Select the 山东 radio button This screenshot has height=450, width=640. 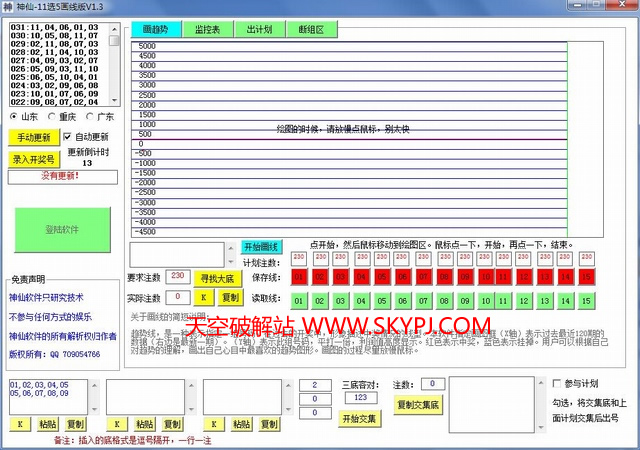(x=13, y=117)
